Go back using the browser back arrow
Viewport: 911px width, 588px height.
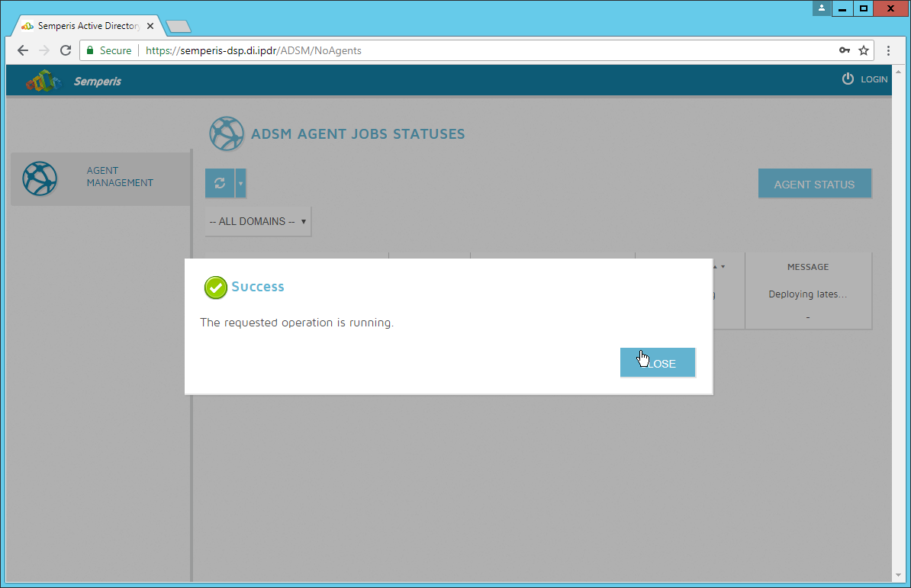[23, 50]
